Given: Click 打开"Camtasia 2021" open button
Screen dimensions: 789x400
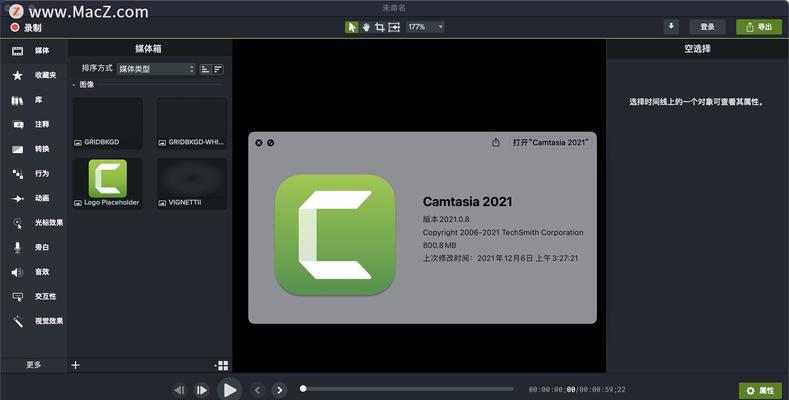Looking at the screenshot, I should pyautogui.click(x=550, y=142).
